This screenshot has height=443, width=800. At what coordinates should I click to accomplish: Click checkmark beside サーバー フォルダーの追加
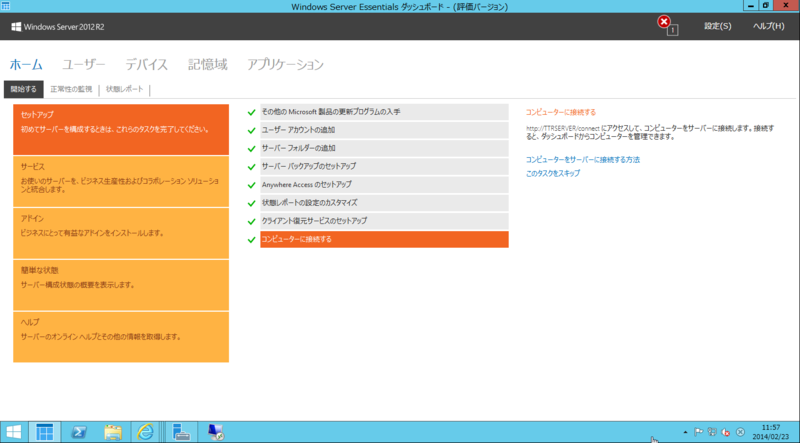click(x=251, y=149)
